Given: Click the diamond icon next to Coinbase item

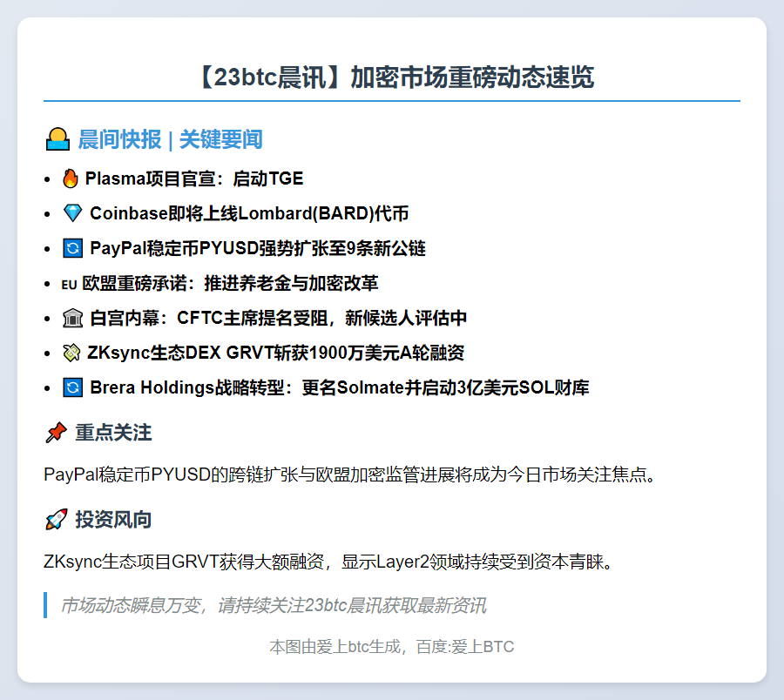Looking at the screenshot, I should 73,213.
